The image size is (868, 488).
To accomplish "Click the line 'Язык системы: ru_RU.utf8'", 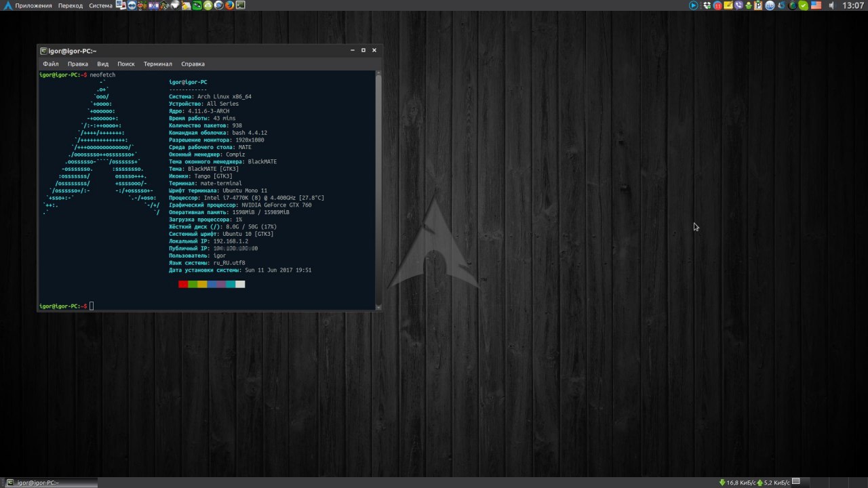I will tap(207, 262).
